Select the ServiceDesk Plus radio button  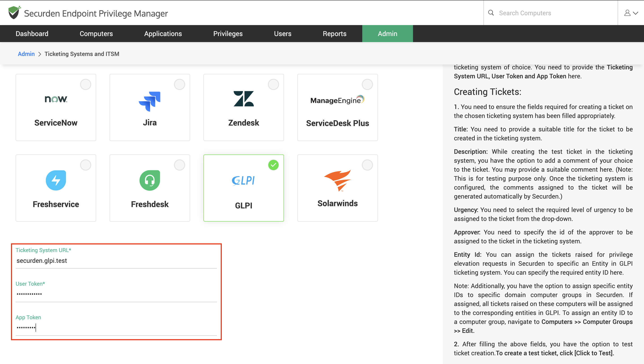click(x=367, y=84)
